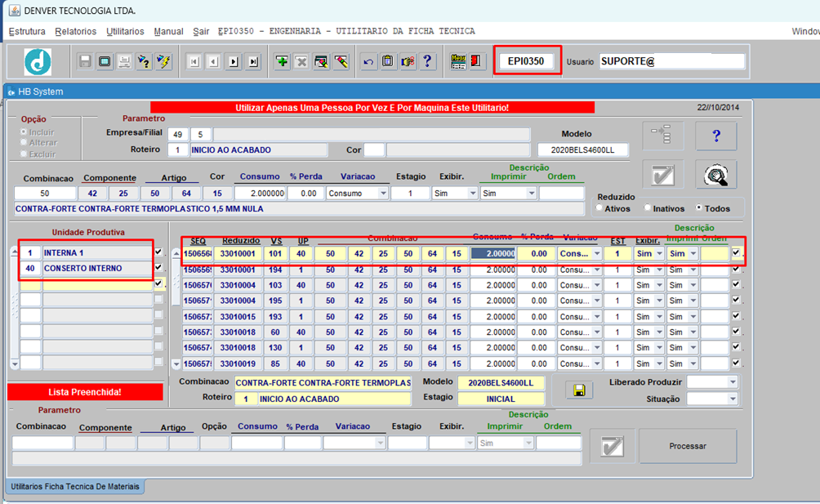820x504 pixels.
Task: Click scroll down arrow of Unidade Produtiva list
Action: click(15, 364)
